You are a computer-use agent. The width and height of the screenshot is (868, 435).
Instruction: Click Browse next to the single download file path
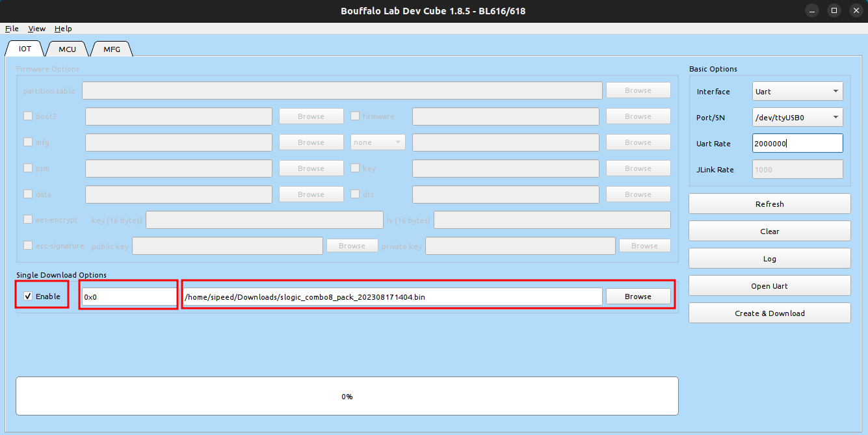[x=638, y=297]
